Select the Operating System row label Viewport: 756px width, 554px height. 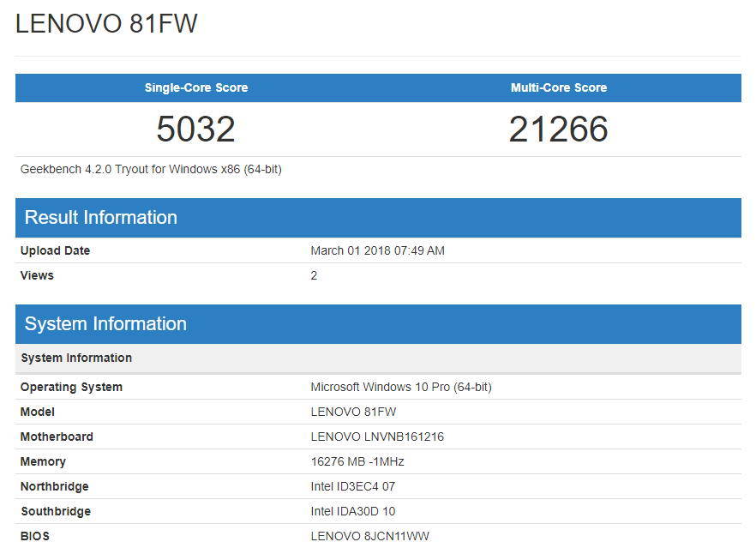(x=71, y=387)
